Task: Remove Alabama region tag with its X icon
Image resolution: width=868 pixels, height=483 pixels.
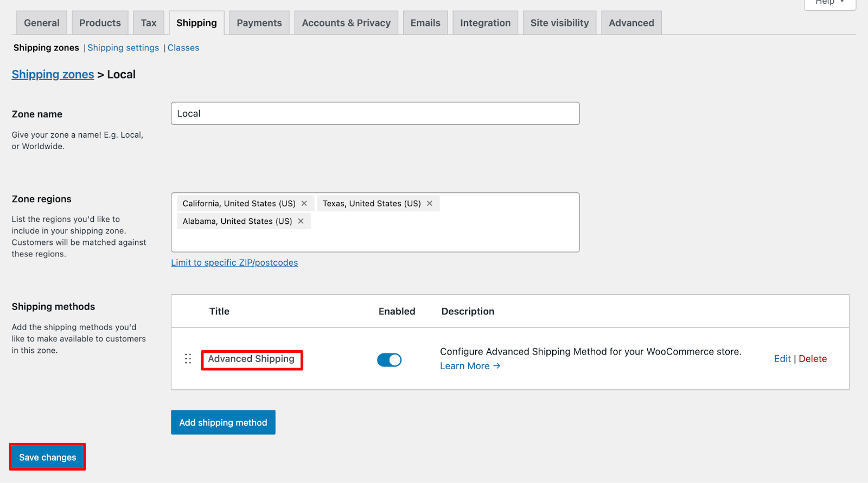Action: pyautogui.click(x=301, y=221)
